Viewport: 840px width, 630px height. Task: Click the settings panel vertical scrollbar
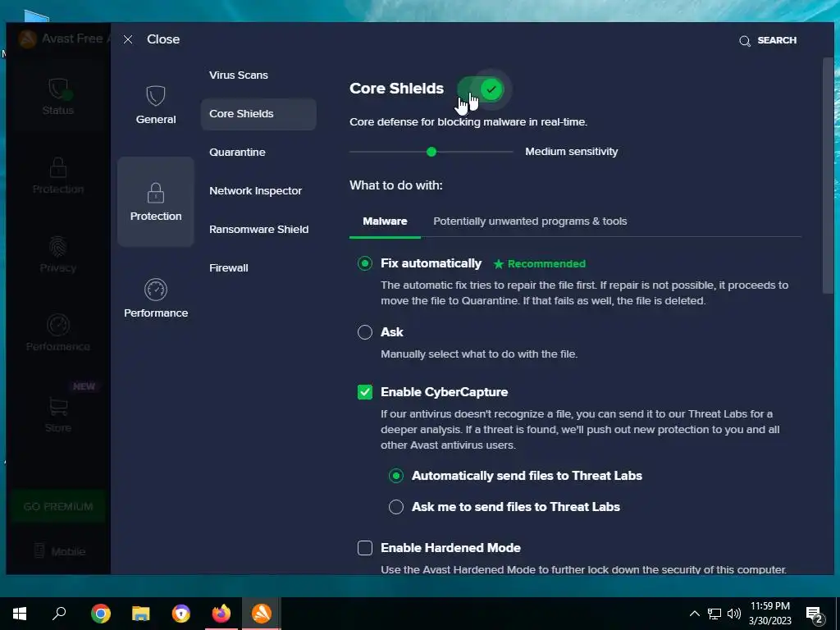[829, 176]
